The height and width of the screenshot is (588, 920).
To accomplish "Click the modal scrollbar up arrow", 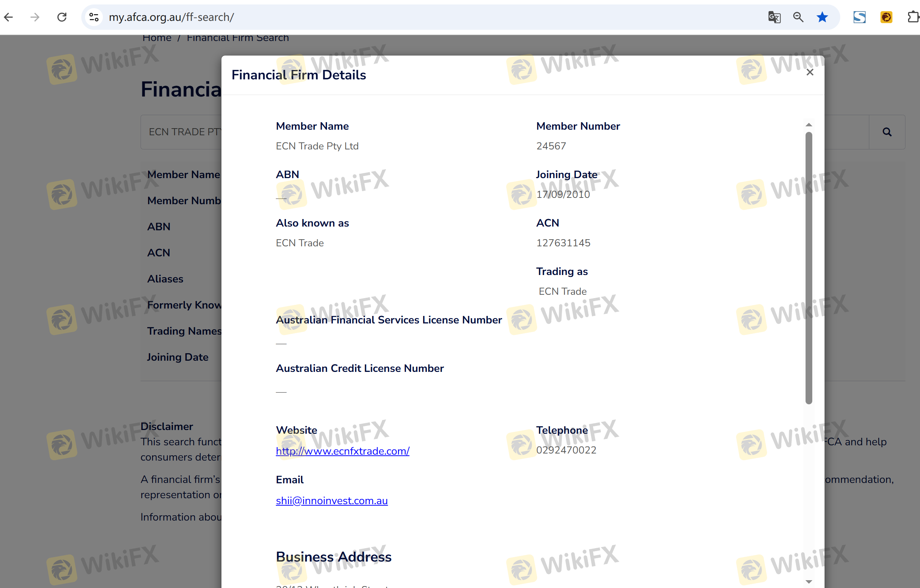I will [x=809, y=125].
